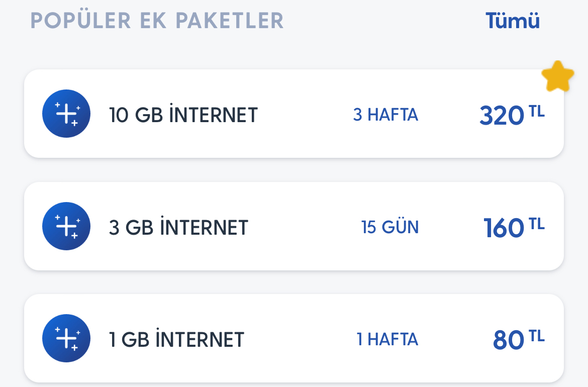
Task: Select the 10 GB İNTERNET package card
Action: pyautogui.click(x=294, y=114)
